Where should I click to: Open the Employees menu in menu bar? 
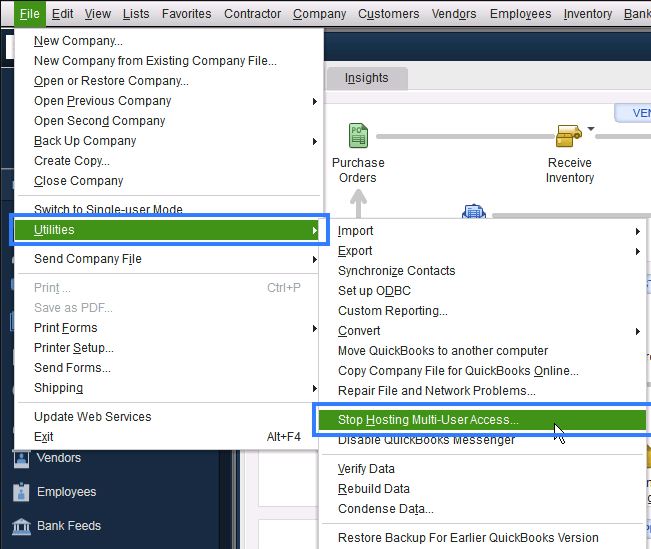(520, 14)
